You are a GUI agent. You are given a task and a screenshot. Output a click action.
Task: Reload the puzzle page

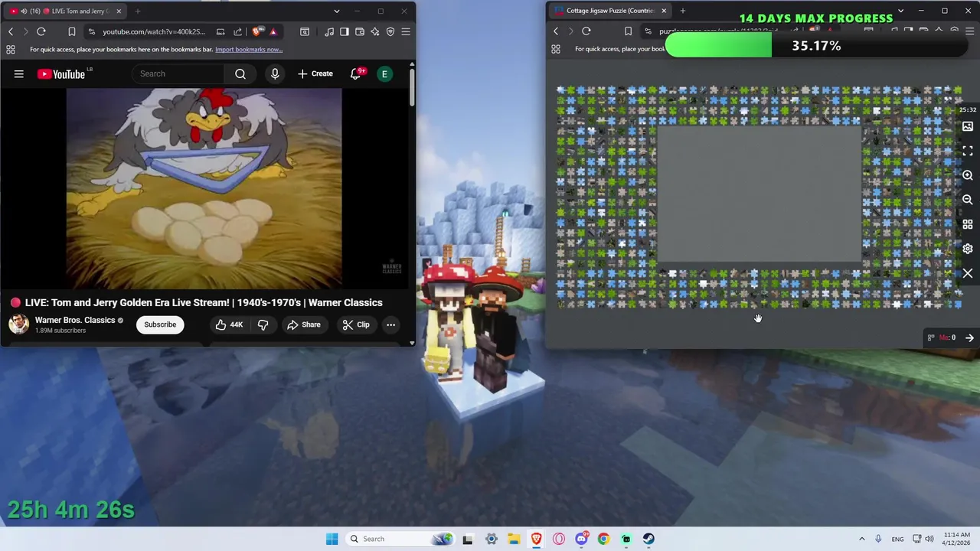tap(586, 31)
